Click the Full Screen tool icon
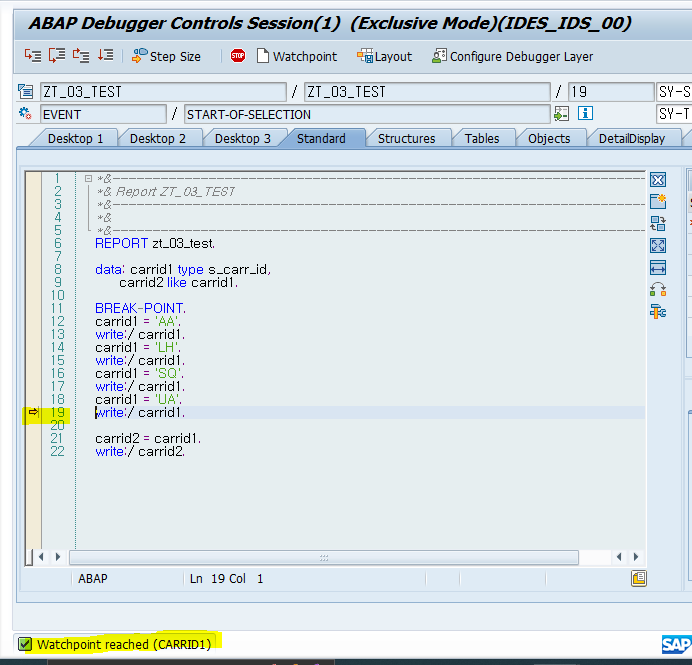The width and height of the screenshot is (692, 665). tap(658, 245)
